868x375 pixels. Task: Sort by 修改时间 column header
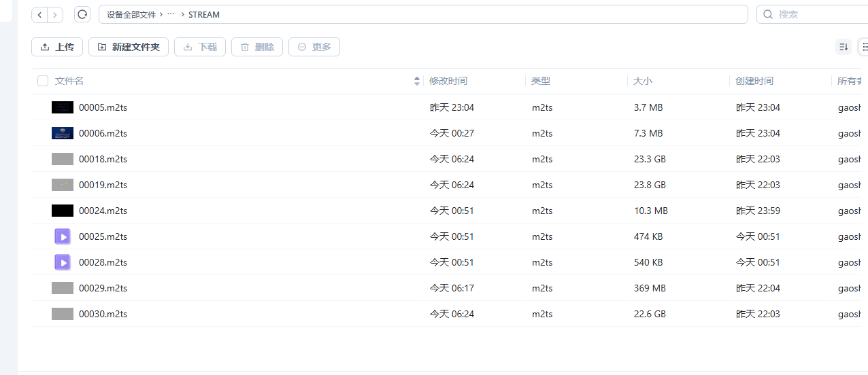click(x=448, y=81)
